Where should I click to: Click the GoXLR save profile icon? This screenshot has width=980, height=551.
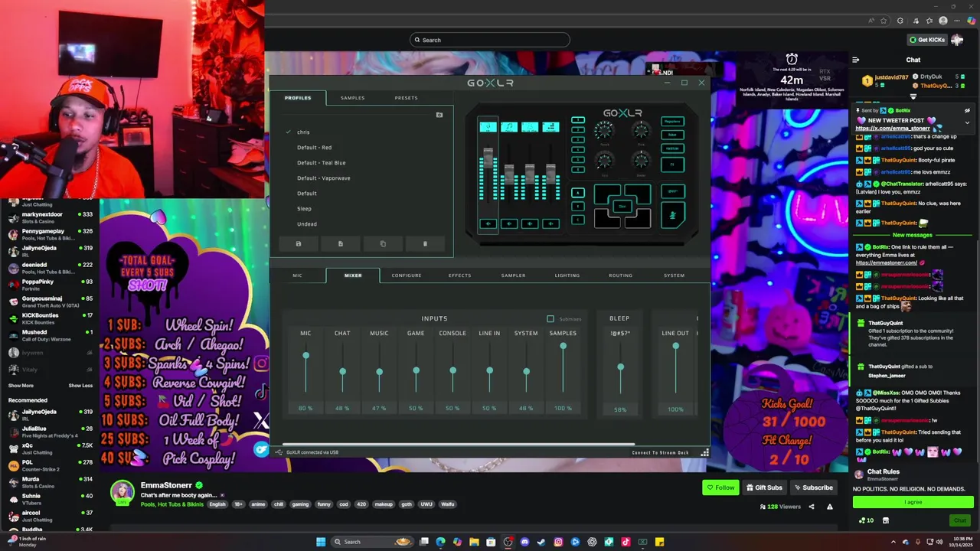click(299, 244)
